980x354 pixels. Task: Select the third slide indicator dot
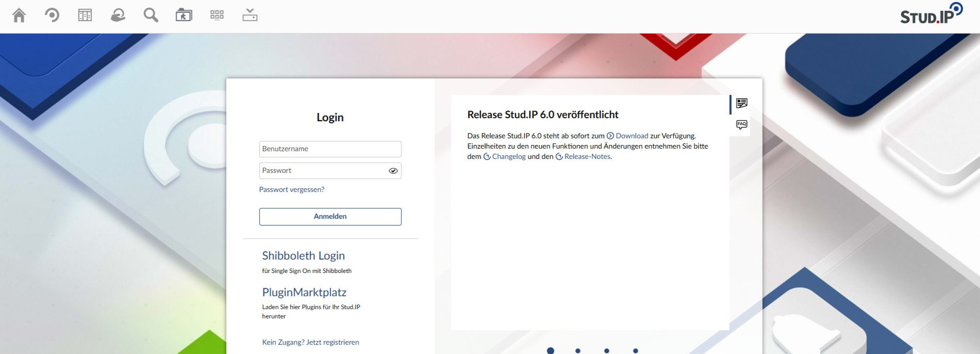point(607,351)
